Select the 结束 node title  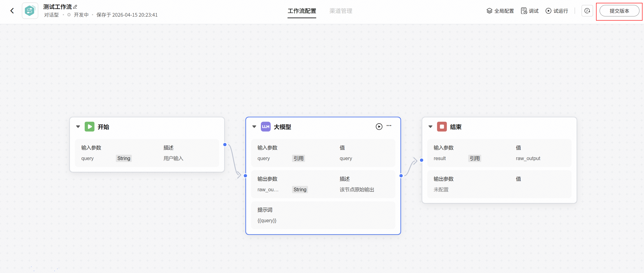[x=456, y=127]
